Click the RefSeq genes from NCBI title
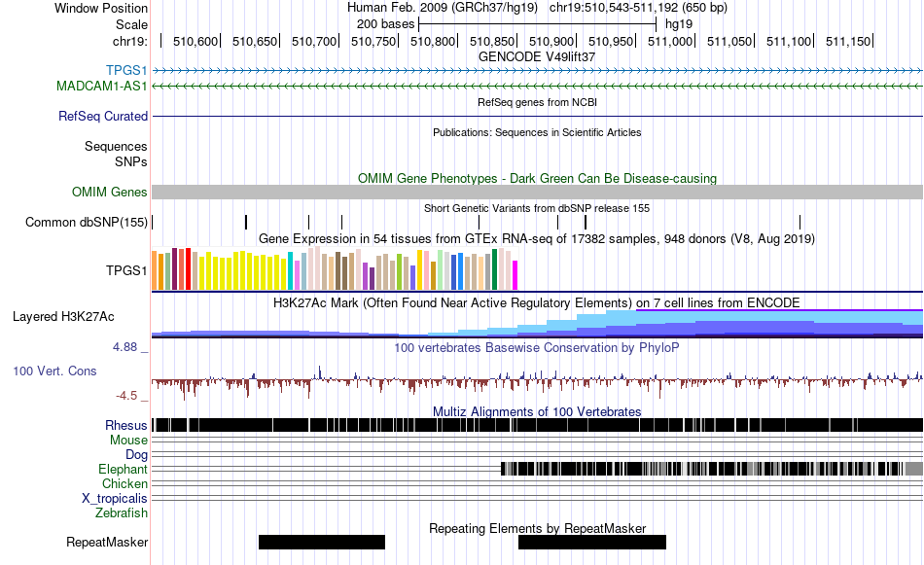 pyautogui.click(x=538, y=102)
